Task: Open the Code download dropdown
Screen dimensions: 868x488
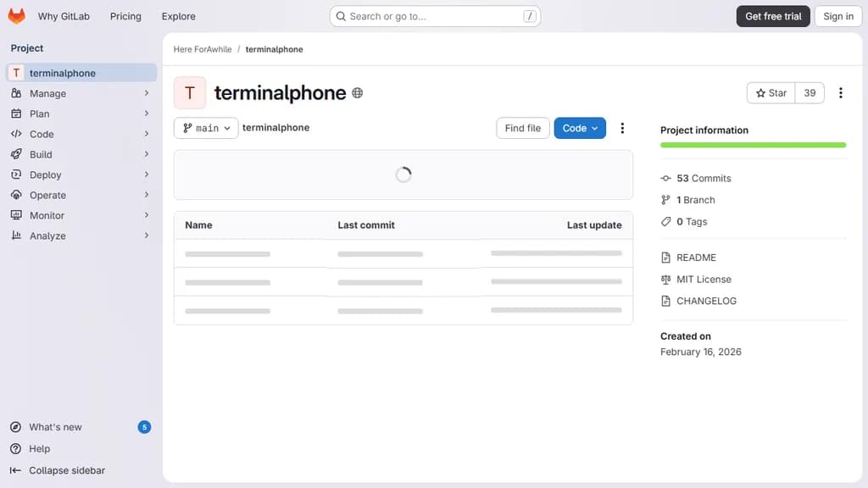Action: click(580, 127)
